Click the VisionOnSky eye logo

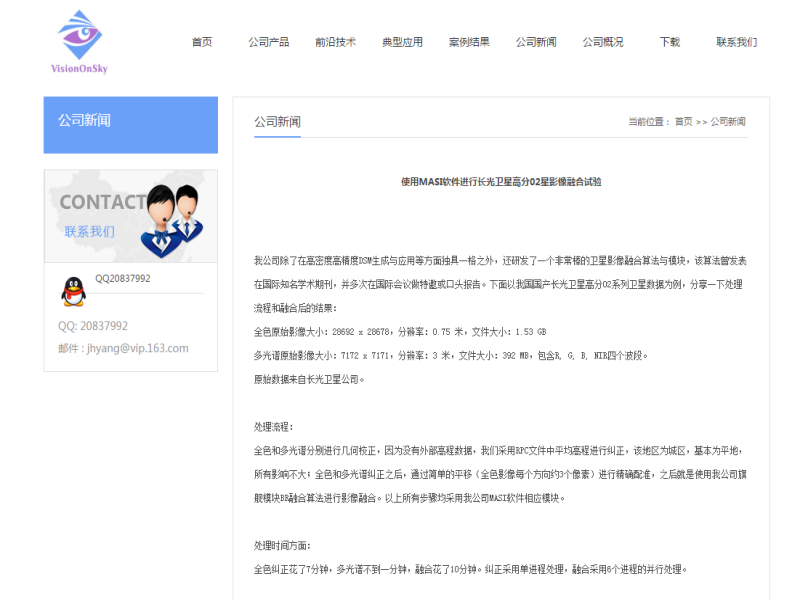(x=80, y=40)
